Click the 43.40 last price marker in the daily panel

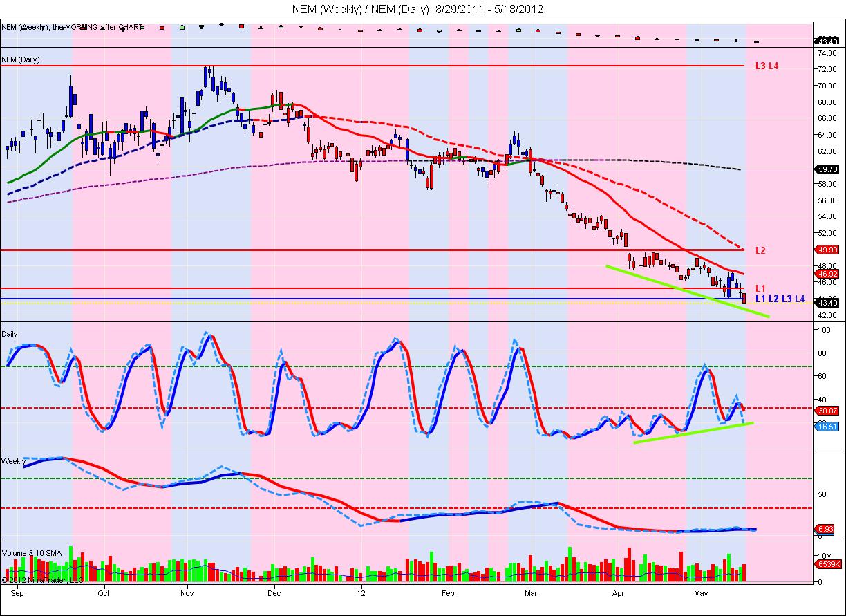pos(828,303)
